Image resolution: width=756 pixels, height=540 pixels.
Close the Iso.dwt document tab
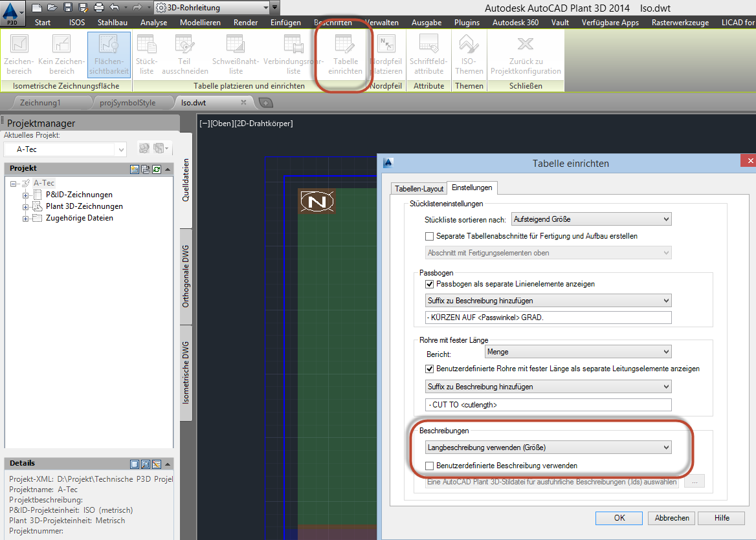pos(243,102)
